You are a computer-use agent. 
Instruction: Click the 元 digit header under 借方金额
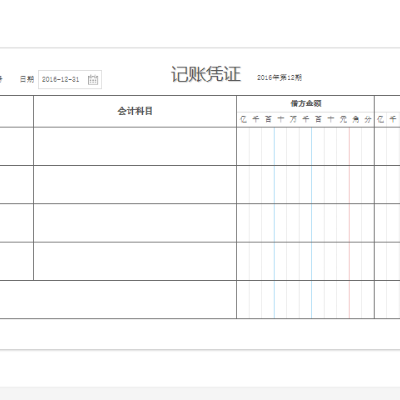click(343, 119)
